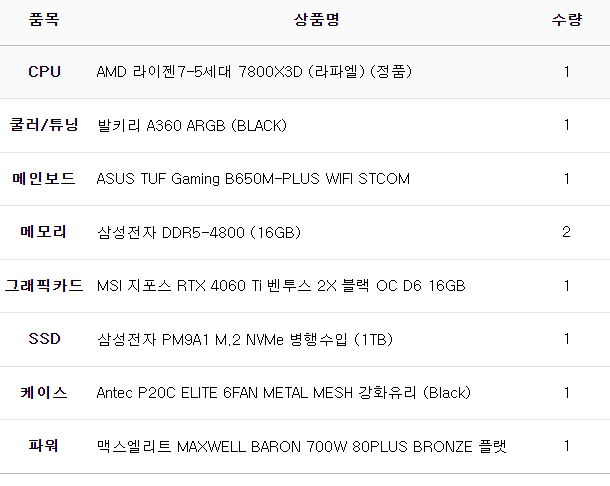
Task: Select the 삼성전자 PM9A1 M.2 NVMe product
Action: point(244,339)
